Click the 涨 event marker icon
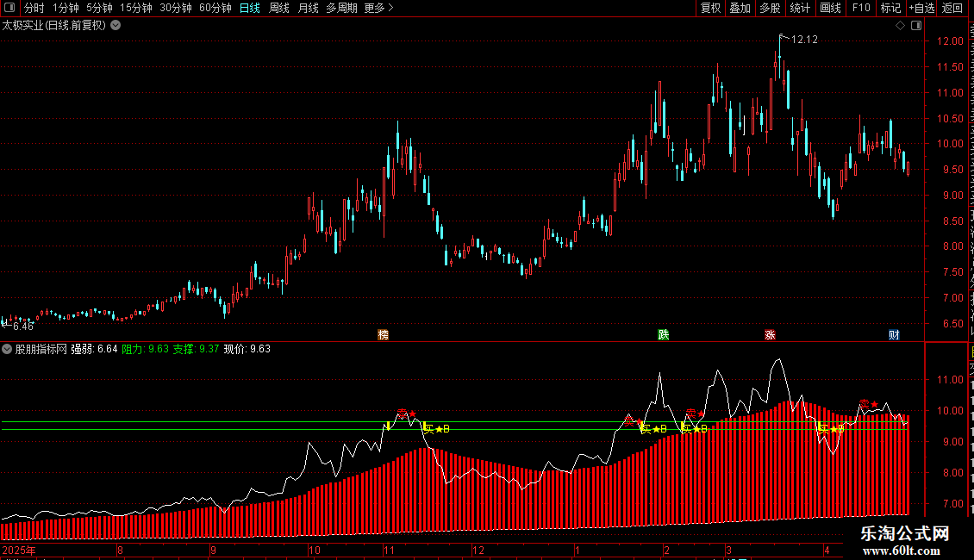The height and width of the screenshot is (560, 974). pos(771,334)
